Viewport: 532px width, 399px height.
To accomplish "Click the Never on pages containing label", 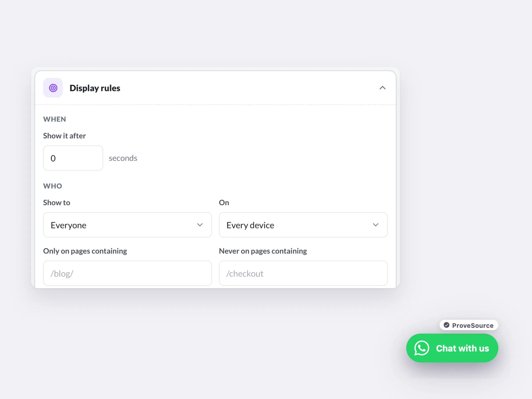I will [x=263, y=251].
